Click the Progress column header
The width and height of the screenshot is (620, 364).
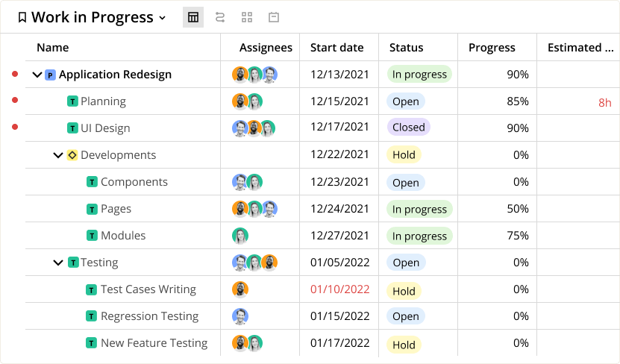[492, 48]
